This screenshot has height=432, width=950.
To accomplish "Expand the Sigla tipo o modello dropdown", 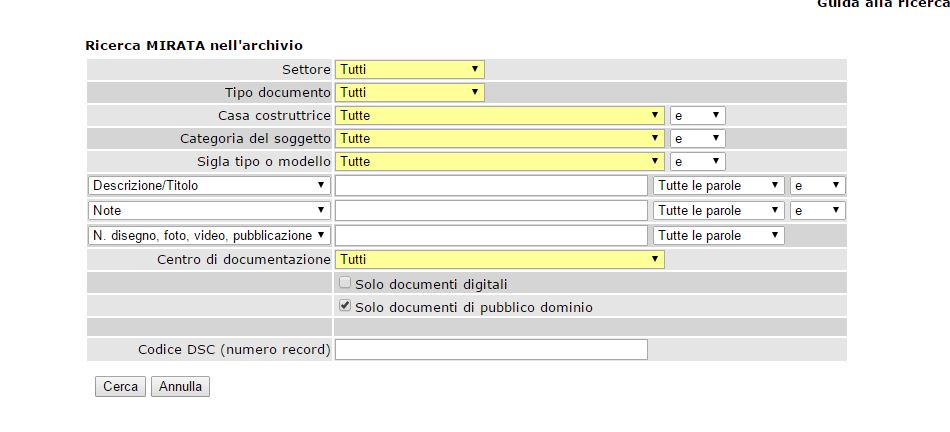I will [500, 162].
